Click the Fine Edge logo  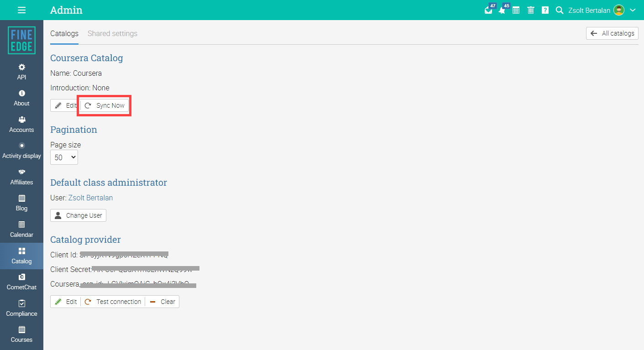(21, 40)
